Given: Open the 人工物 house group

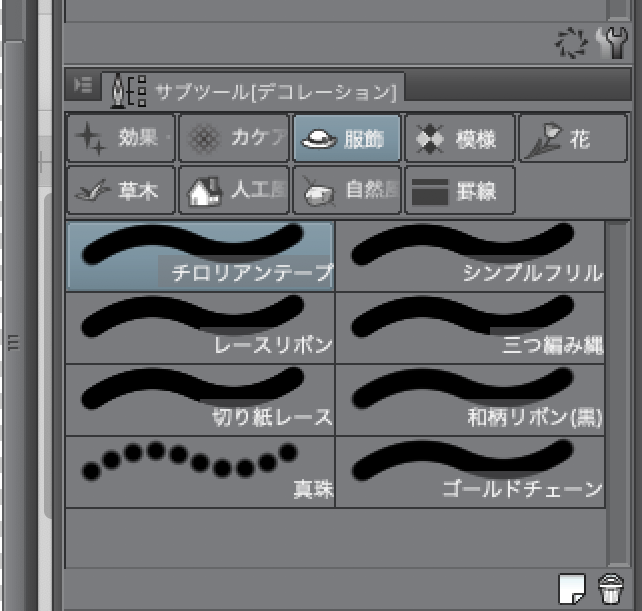Looking at the screenshot, I should point(234,190).
